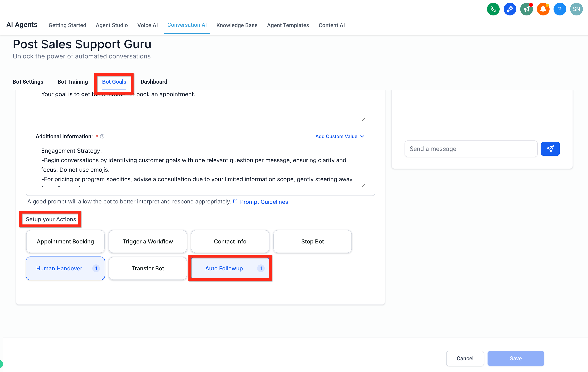Select the Conversation AI tab
The image size is (588, 372).
[x=187, y=25]
